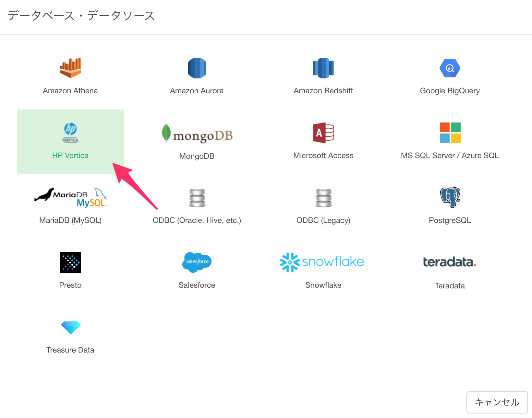
Task: Click the Amazon Athena label
Action: 70,91
